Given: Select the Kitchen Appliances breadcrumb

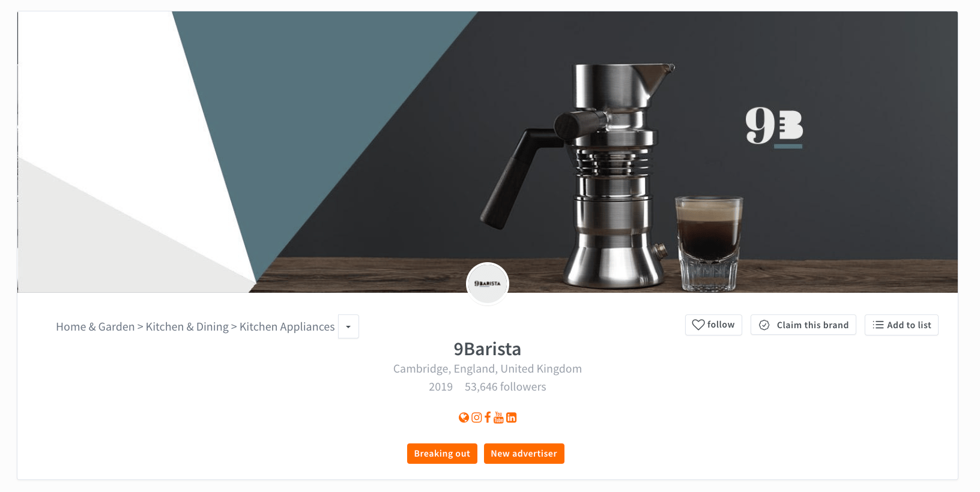Looking at the screenshot, I should click(x=287, y=327).
